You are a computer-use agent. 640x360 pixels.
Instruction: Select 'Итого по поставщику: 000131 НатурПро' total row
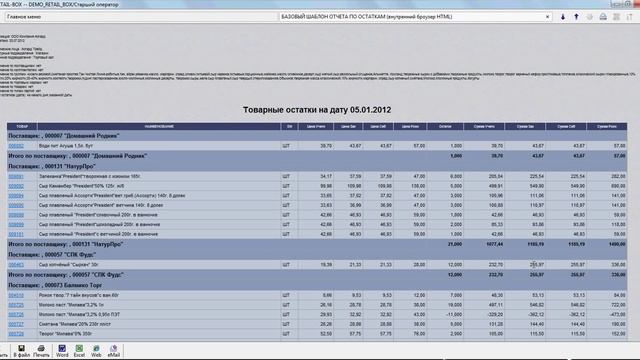pyautogui.click(x=317, y=244)
